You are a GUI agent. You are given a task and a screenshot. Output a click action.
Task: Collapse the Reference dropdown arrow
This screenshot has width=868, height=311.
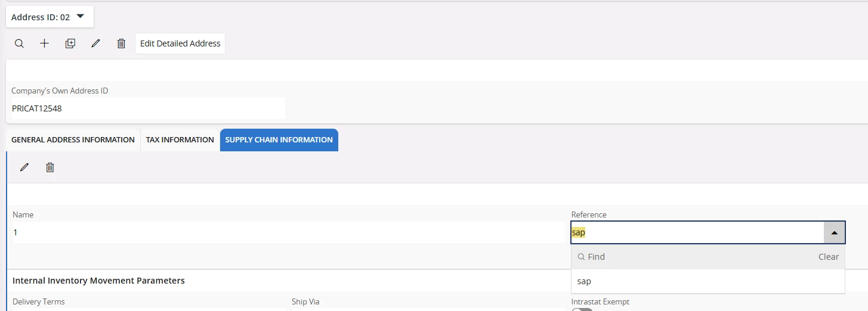(834, 233)
